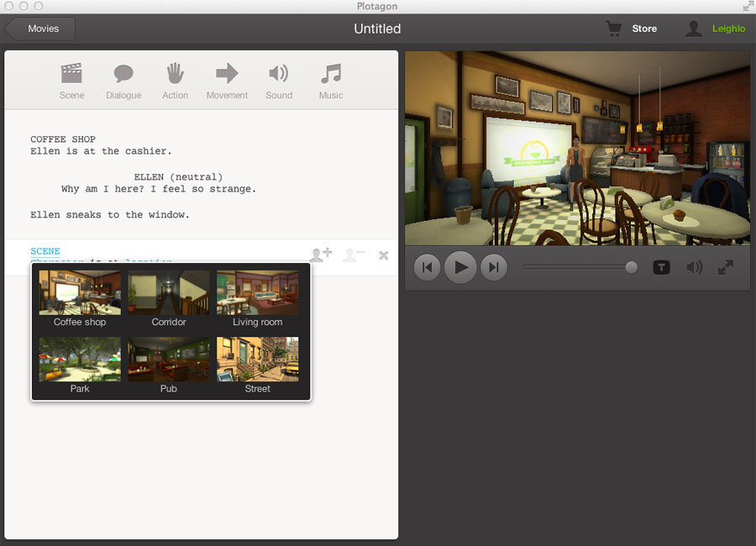
Task: Open the Store shopping cart
Action: click(614, 29)
